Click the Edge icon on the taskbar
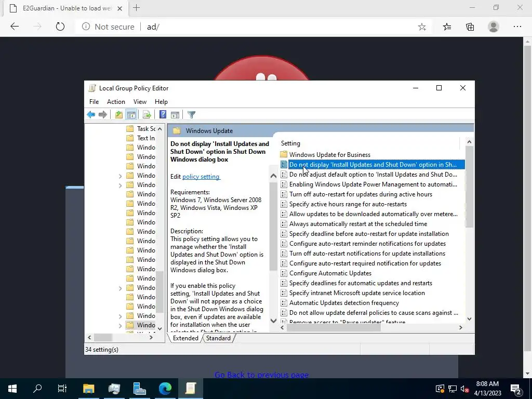Screen dimensions: 532x399 165,389
